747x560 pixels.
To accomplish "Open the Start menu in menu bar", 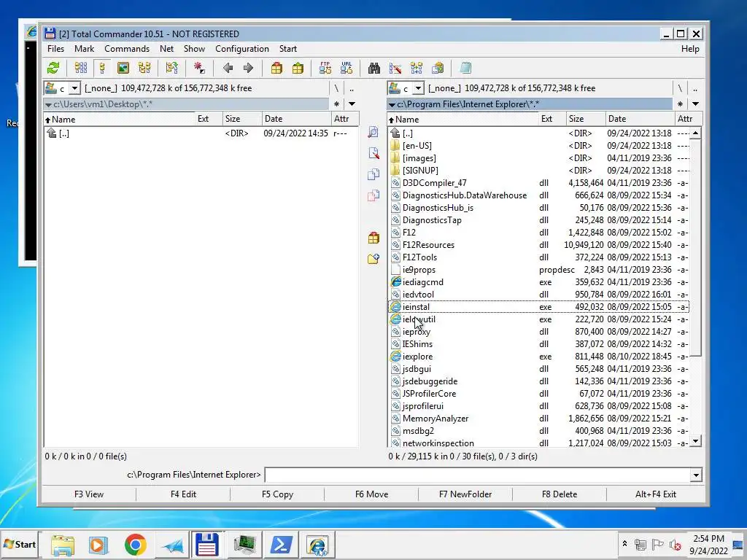I will (x=287, y=49).
